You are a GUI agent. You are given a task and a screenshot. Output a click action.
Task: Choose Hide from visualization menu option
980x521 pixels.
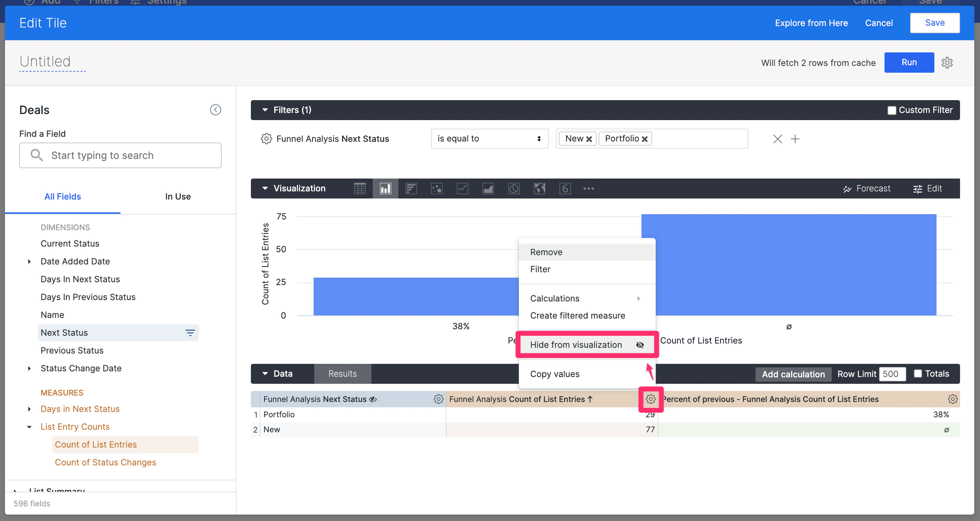[587, 344]
